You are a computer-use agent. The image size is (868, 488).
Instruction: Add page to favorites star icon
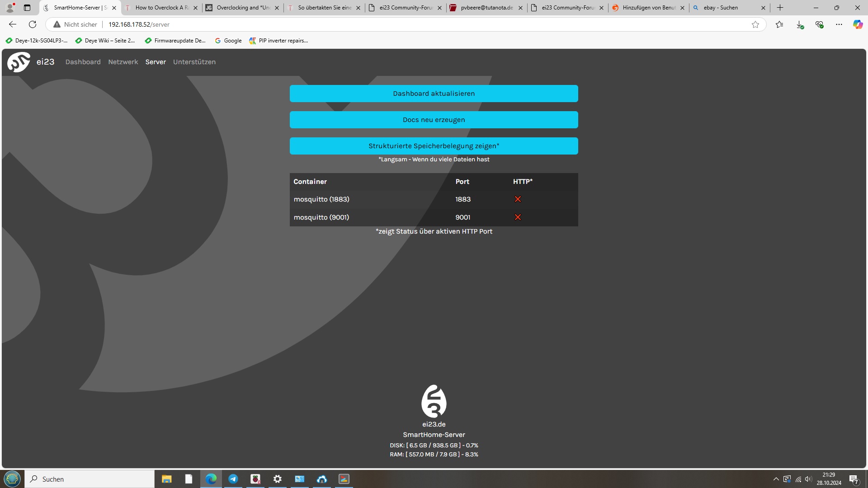click(x=755, y=24)
